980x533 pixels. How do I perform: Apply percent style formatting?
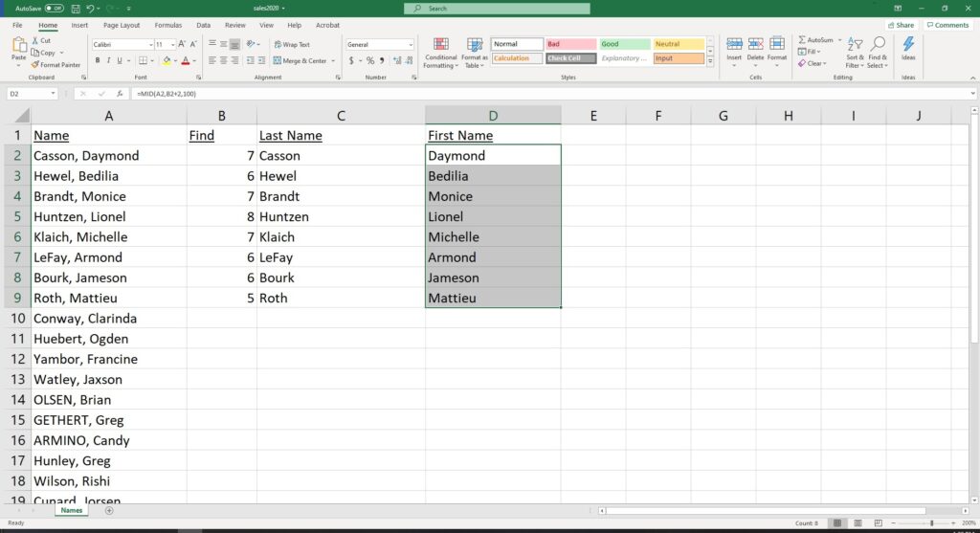370,61
